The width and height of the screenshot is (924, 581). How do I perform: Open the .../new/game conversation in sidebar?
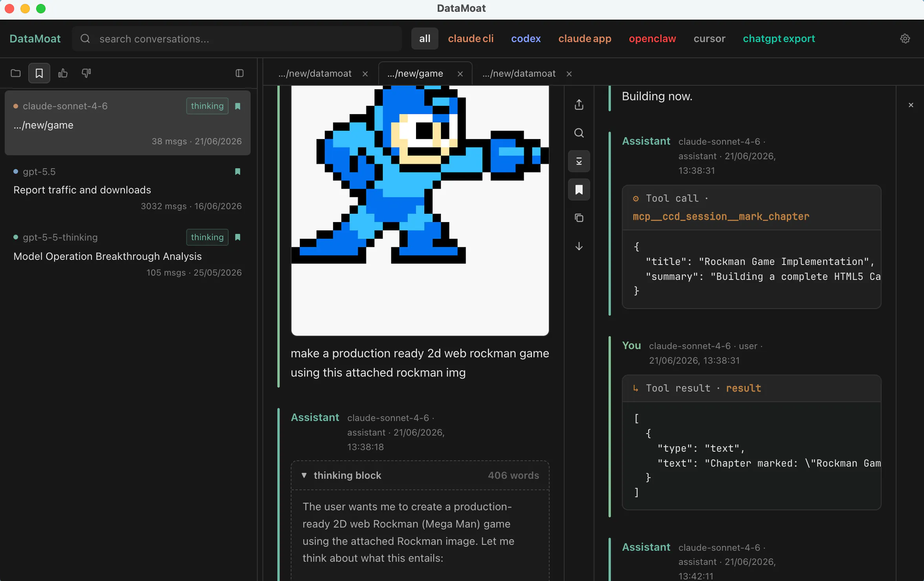tap(128, 123)
